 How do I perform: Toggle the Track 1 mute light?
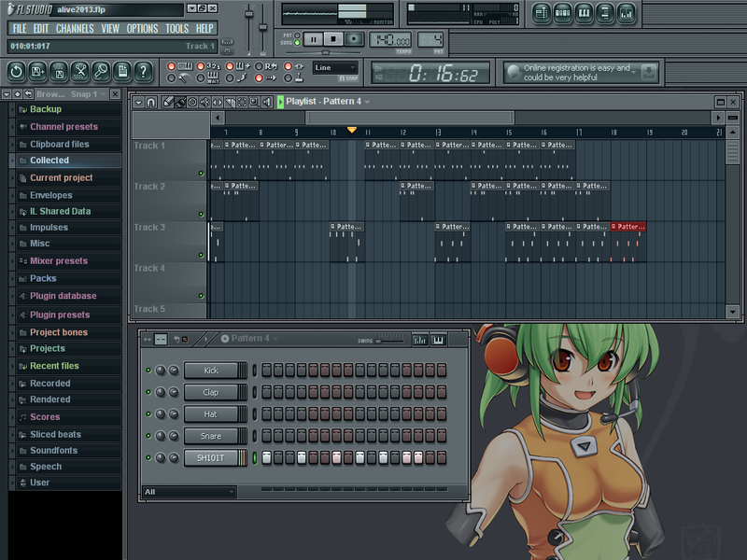(201, 174)
